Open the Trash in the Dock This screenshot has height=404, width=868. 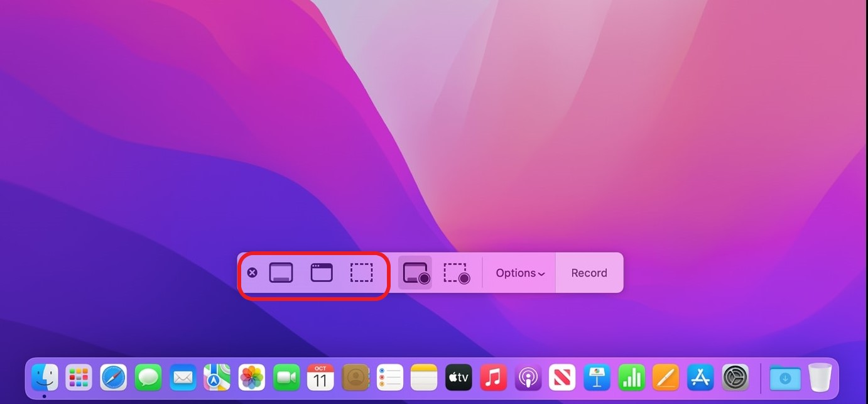pos(820,378)
